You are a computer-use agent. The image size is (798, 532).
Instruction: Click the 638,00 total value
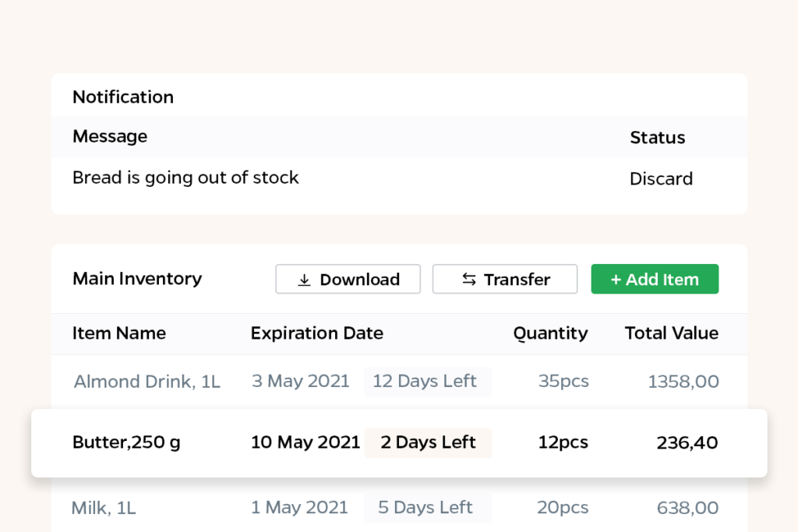pyautogui.click(x=687, y=508)
